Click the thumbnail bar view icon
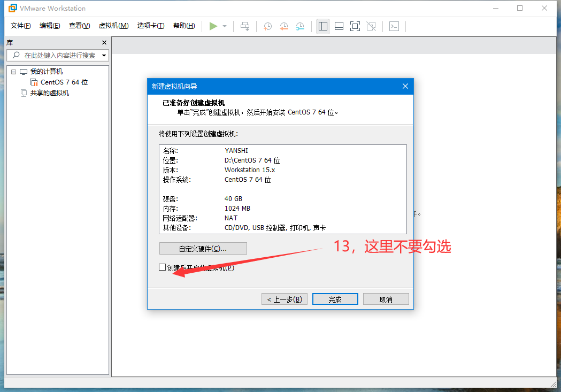Image resolution: width=561 pixels, height=392 pixels. tap(339, 26)
